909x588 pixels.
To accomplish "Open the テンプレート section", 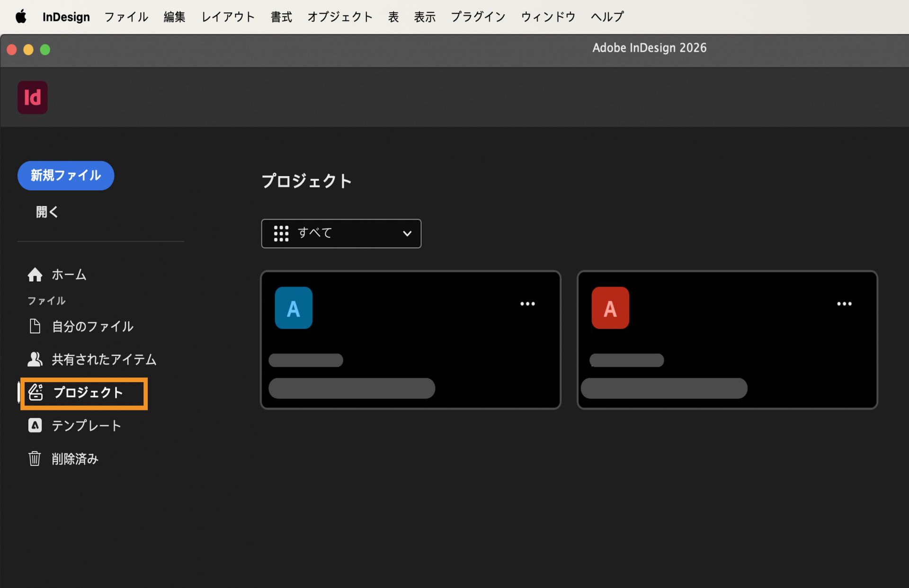I will [87, 425].
